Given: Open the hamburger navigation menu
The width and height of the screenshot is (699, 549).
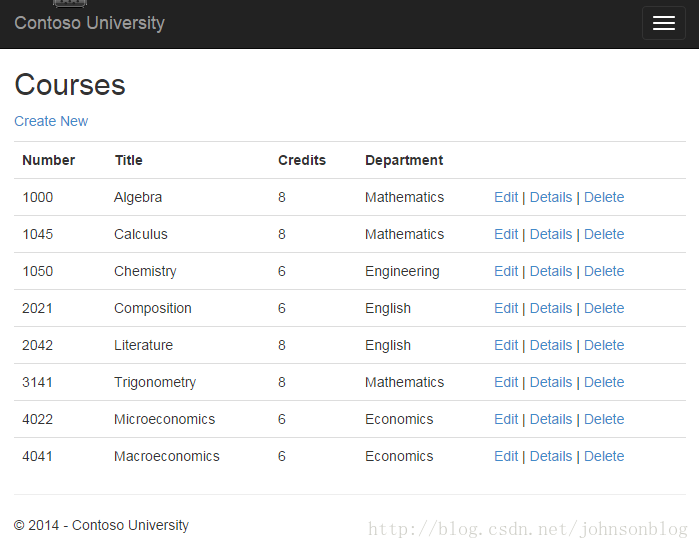Looking at the screenshot, I should coord(664,23).
